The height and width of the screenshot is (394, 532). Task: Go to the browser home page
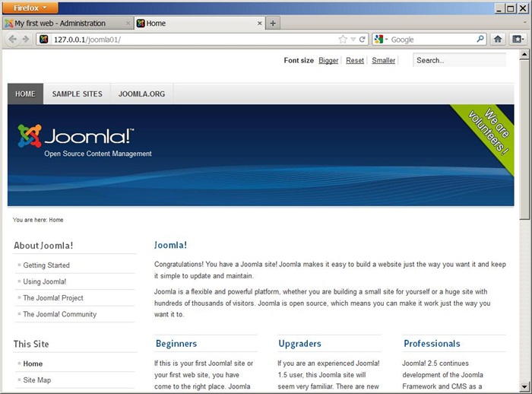coord(498,40)
